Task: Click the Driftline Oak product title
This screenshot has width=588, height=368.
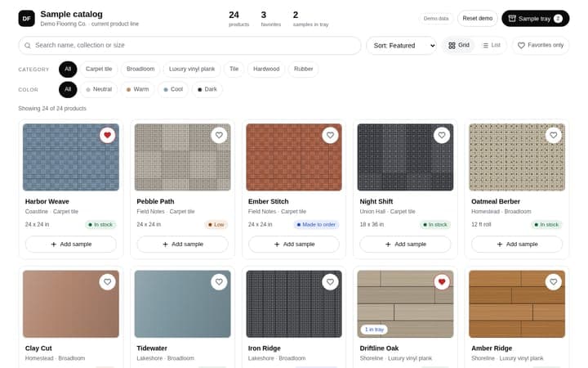Action: 379,348
